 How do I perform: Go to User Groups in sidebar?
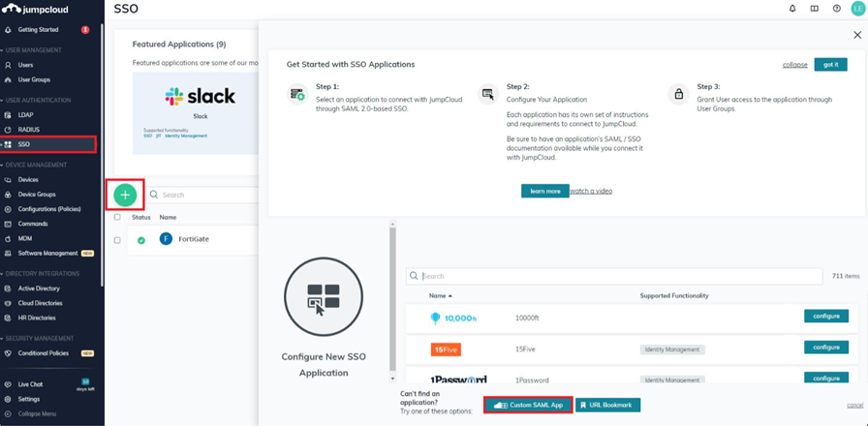click(x=34, y=79)
